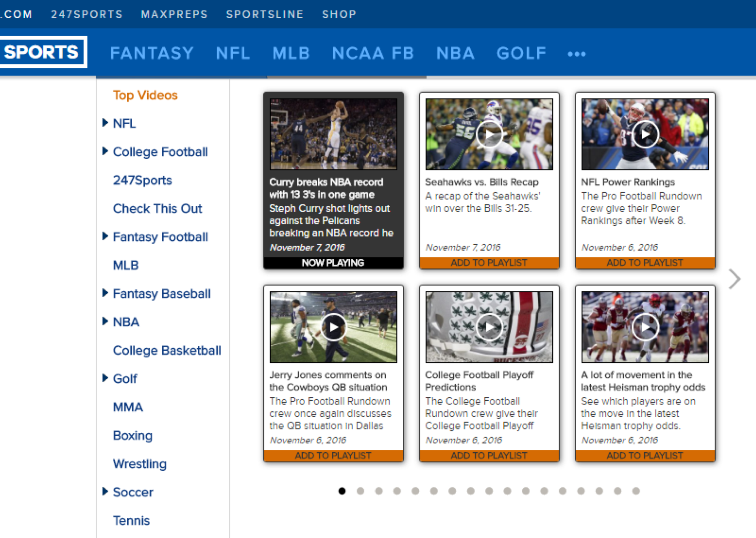Select Check This Out in sidebar
756x538 pixels.
tap(157, 209)
